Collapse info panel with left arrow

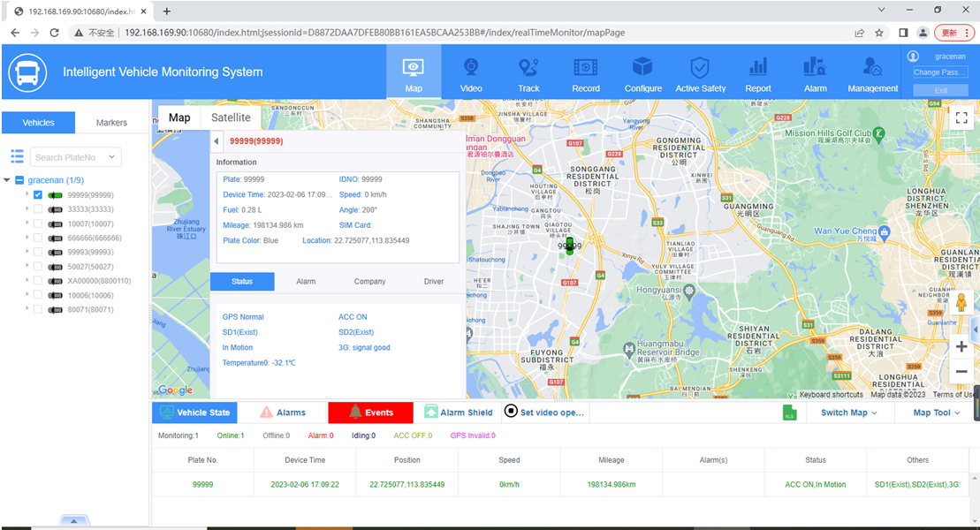coord(217,141)
